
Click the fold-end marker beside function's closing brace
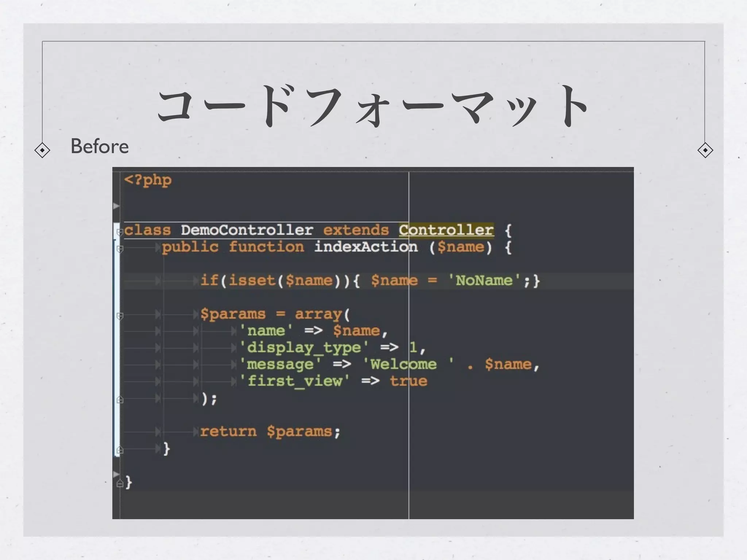tap(119, 450)
